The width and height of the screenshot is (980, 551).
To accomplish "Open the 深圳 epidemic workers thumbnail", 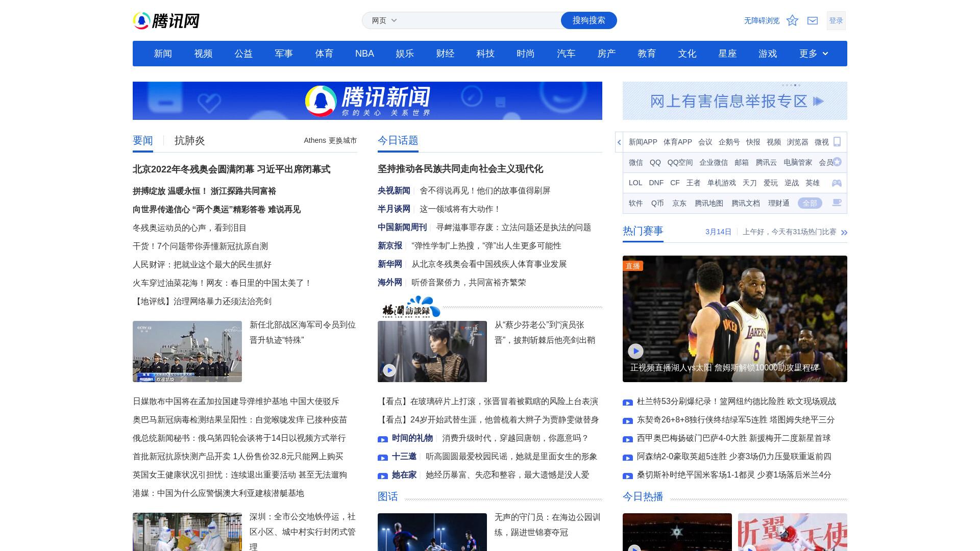I will point(187,532).
